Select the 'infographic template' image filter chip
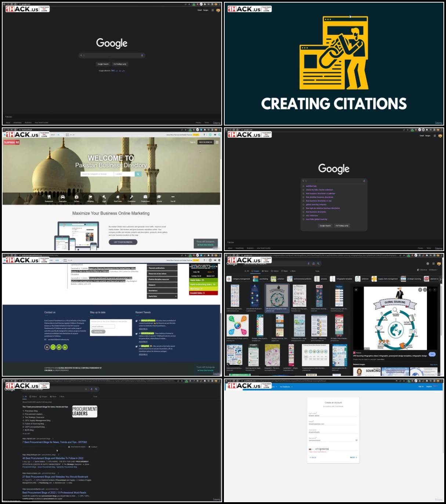Screen dimensions: 446x504 click(x=341, y=279)
